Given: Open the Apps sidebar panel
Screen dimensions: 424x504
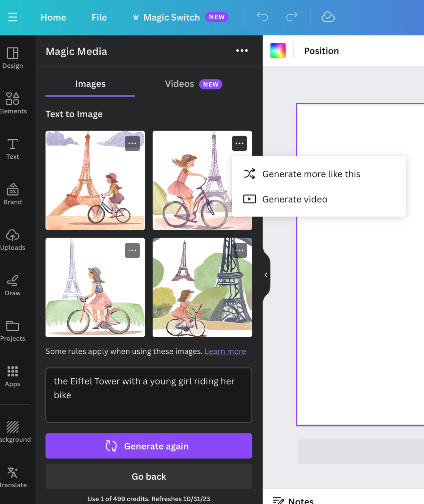Looking at the screenshot, I should [12, 376].
